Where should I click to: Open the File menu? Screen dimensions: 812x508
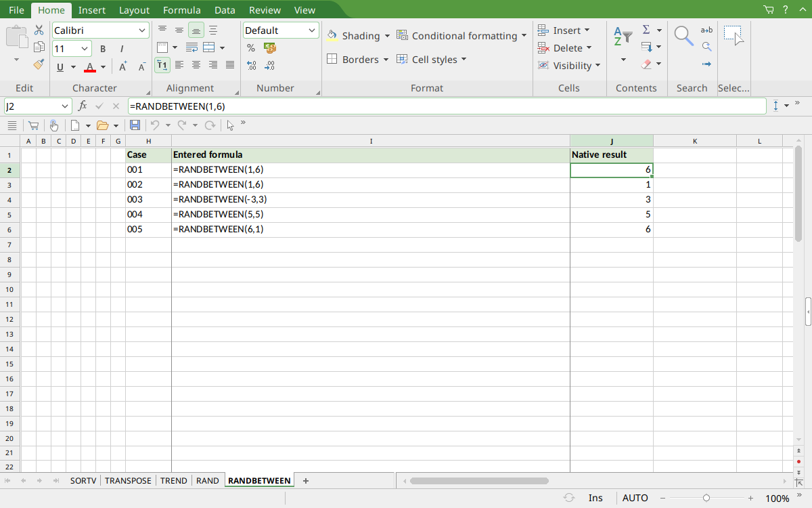(x=16, y=10)
